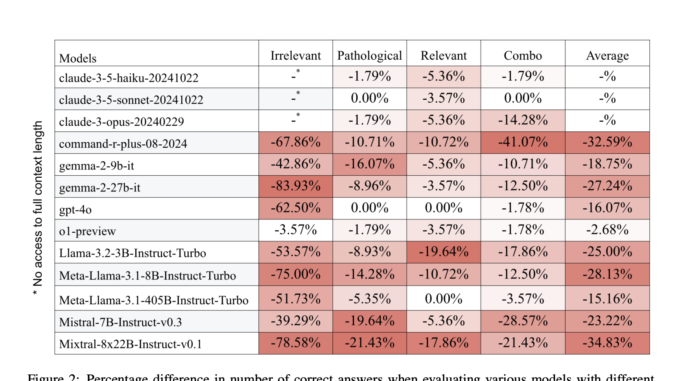
Task: Select the -75.00% Irrelevant cell
Action: click(295, 275)
